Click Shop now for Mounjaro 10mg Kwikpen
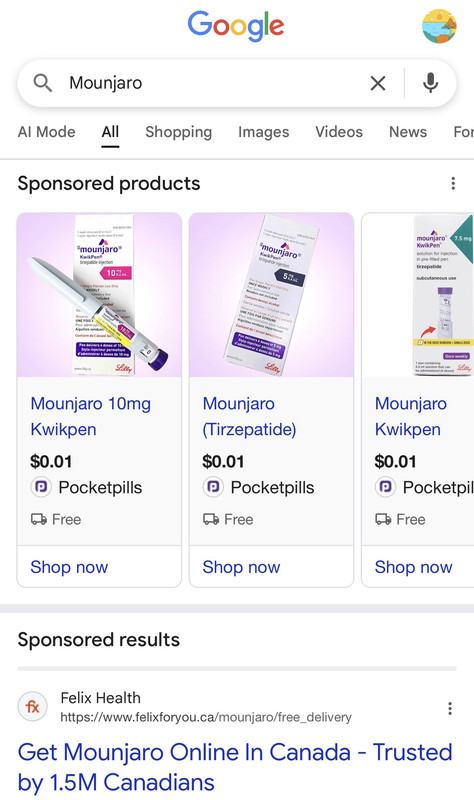 [69, 567]
